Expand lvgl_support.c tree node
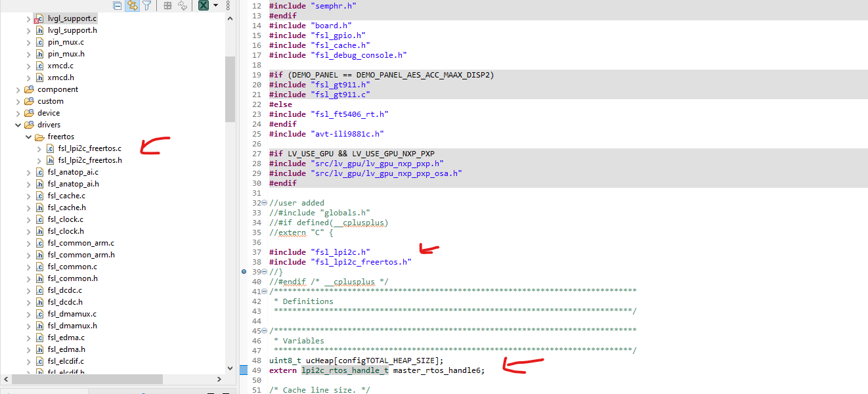Viewport: 868px width, 394px height. point(28,18)
